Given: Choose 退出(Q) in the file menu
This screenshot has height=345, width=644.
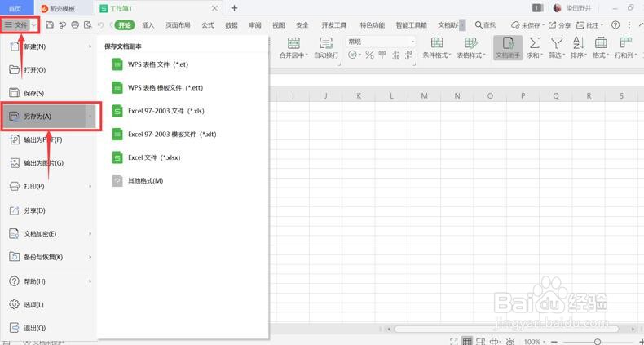Looking at the screenshot, I should pos(48,328).
